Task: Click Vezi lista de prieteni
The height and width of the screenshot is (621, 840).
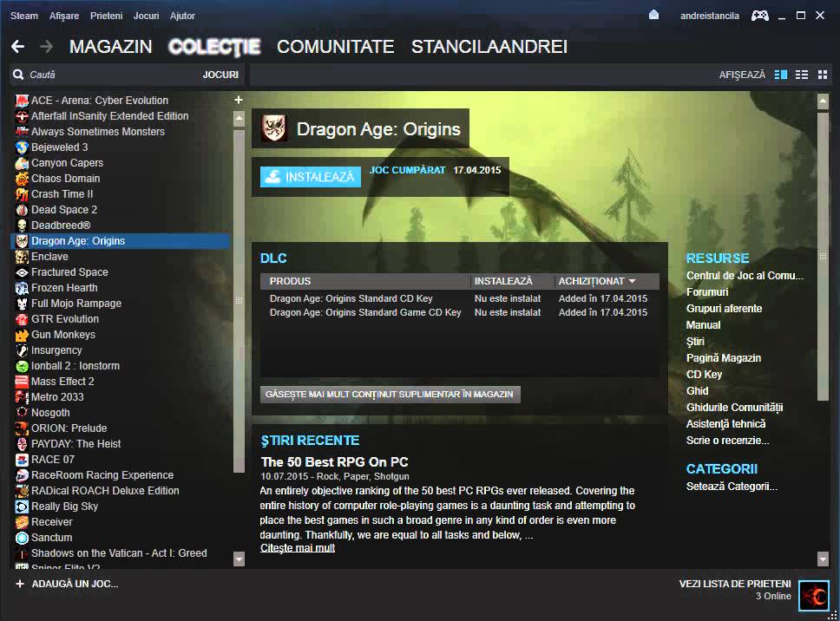Action: [x=735, y=584]
